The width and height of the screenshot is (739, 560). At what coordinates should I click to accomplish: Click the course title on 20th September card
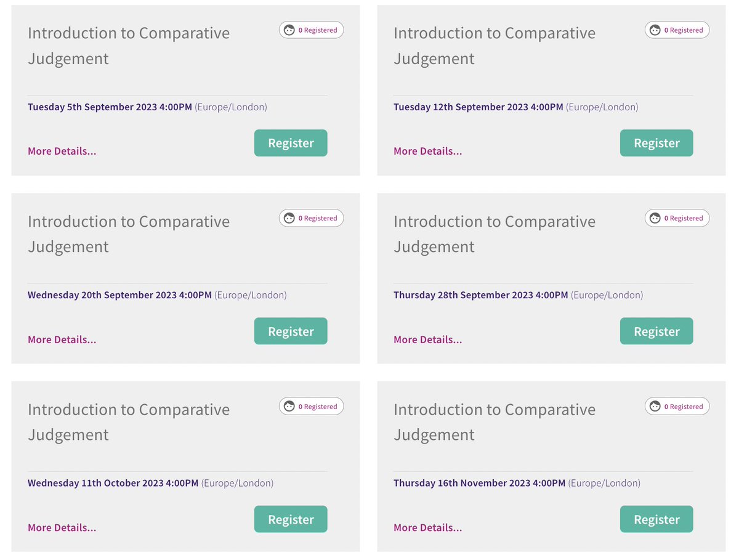click(x=129, y=234)
